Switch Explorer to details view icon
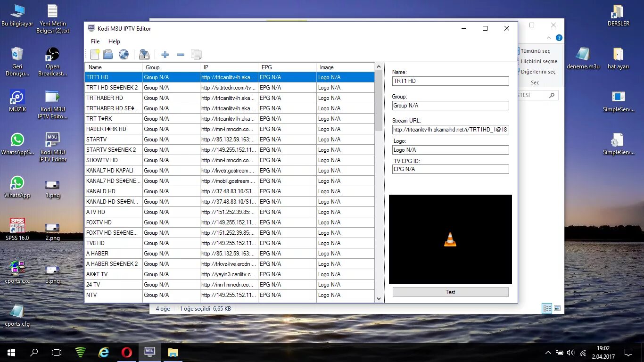 click(547, 308)
